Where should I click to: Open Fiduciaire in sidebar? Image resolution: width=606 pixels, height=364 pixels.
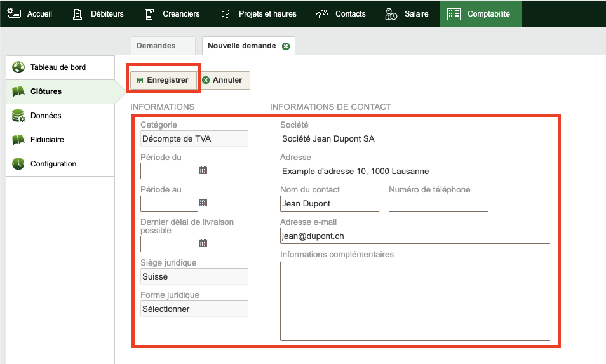pos(60,140)
